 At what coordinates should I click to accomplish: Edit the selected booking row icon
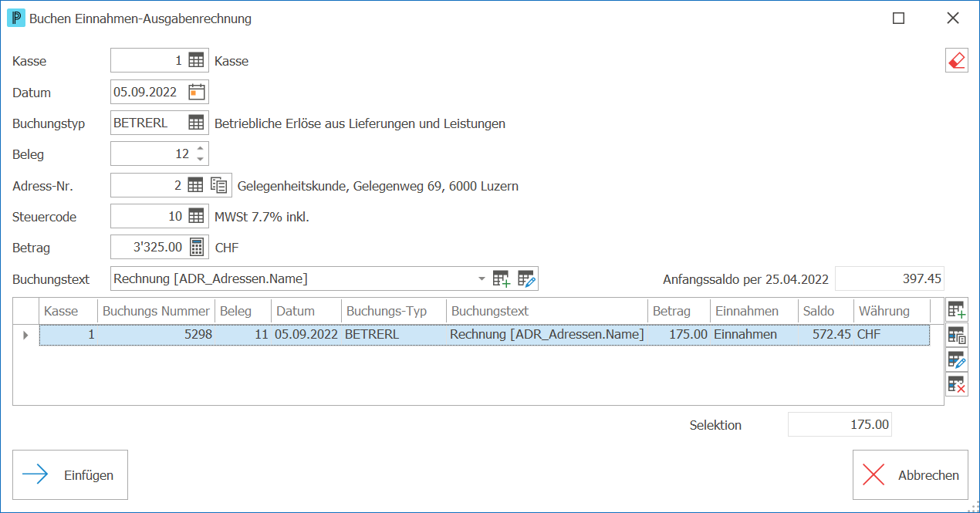[x=957, y=359]
